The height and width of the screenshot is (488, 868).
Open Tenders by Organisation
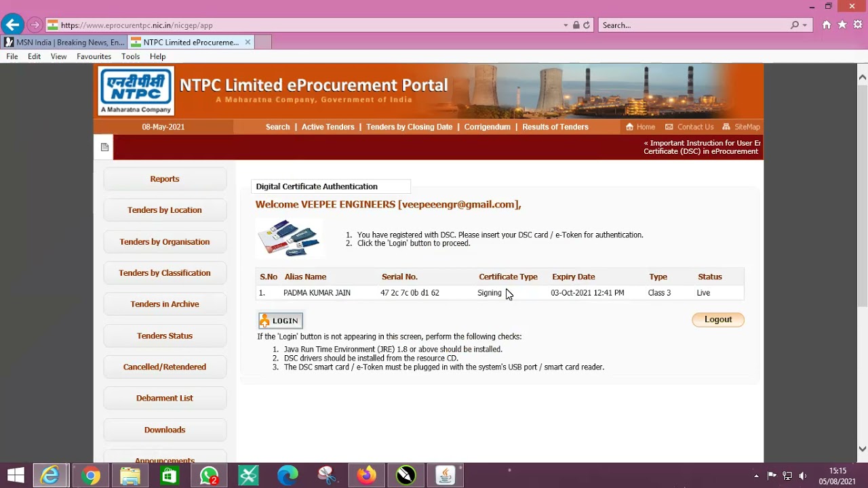(x=165, y=241)
